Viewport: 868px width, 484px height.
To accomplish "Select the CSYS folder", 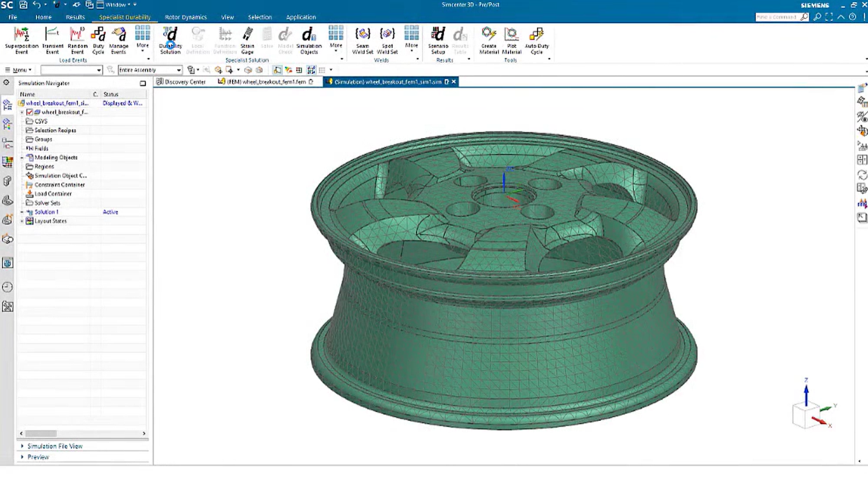I will (41, 121).
